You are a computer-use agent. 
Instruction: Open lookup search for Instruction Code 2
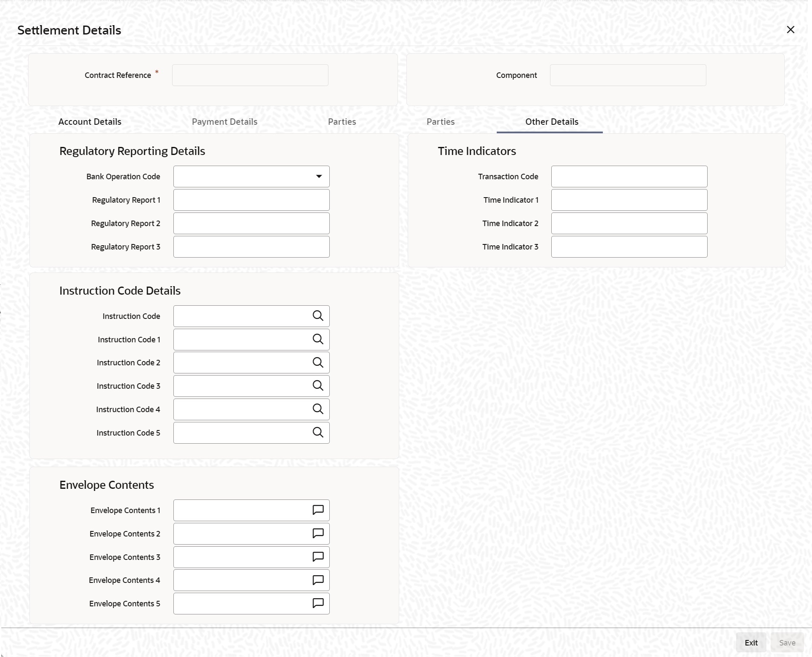click(x=318, y=363)
